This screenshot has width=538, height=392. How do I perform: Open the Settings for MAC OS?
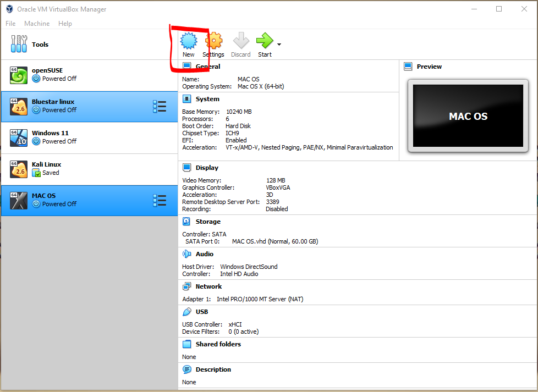[213, 41]
